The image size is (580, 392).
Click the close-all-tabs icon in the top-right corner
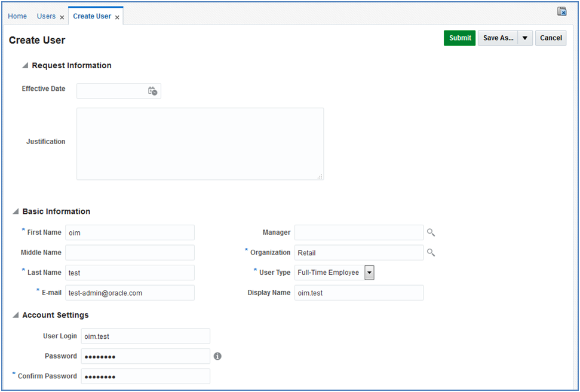point(562,11)
